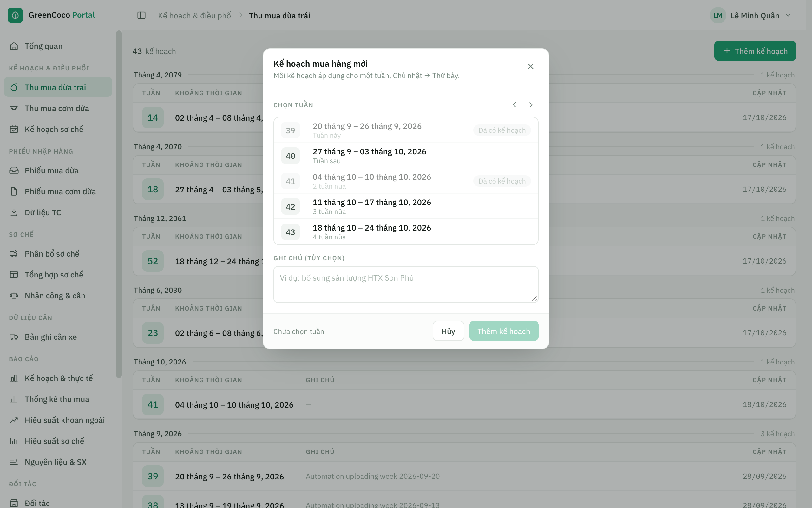
Task: Click disabled week 41 row in the dialog list
Action: click(406, 181)
